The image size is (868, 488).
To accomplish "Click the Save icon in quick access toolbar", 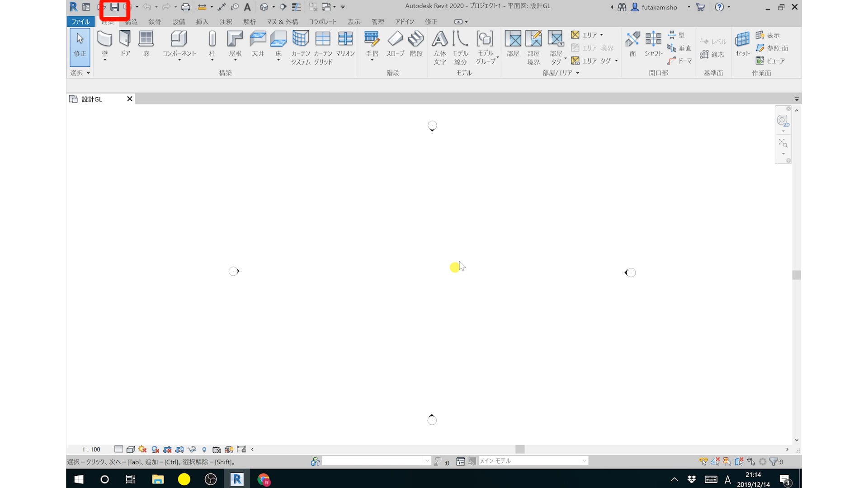I will (x=115, y=7).
